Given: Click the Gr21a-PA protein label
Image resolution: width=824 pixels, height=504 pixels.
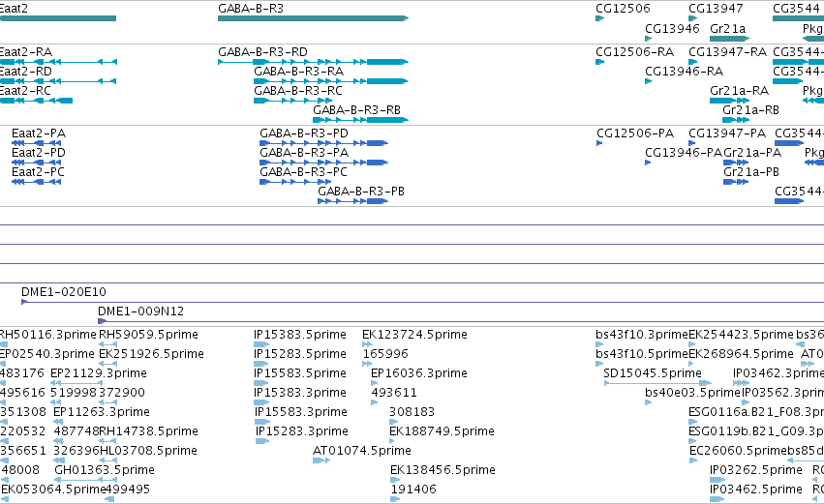Looking at the screenshot, I should point(752,153).
